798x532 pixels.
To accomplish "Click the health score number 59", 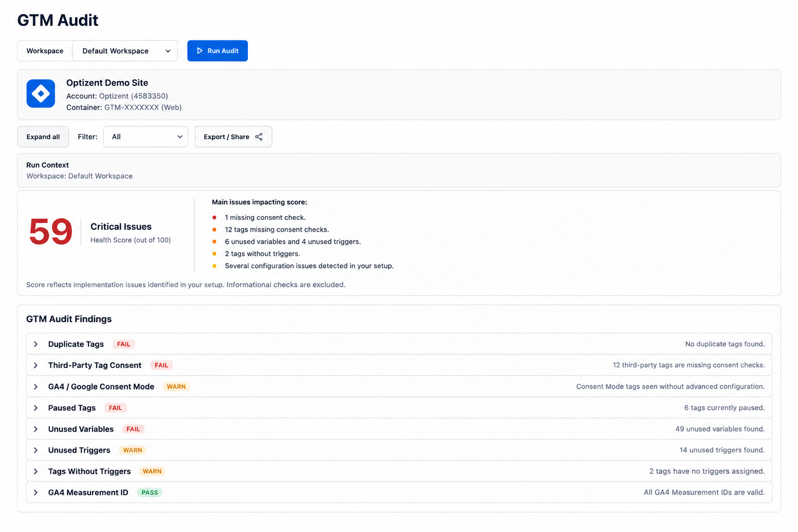I will click(x=51, y=232).
